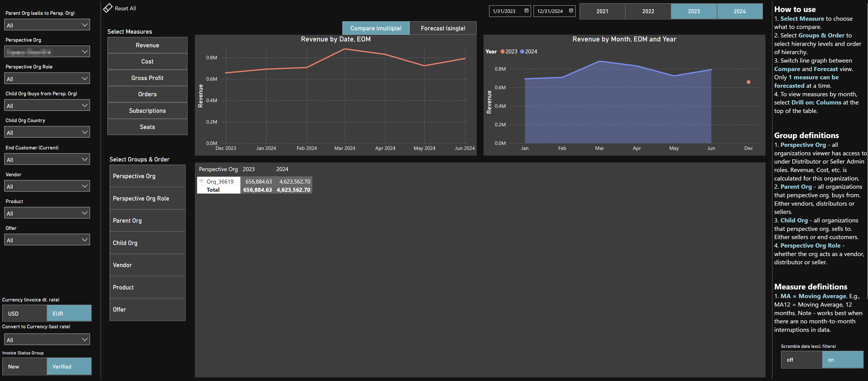The image size is (868, 381).
Task: Select invoice status Verified
Action: 69,366
